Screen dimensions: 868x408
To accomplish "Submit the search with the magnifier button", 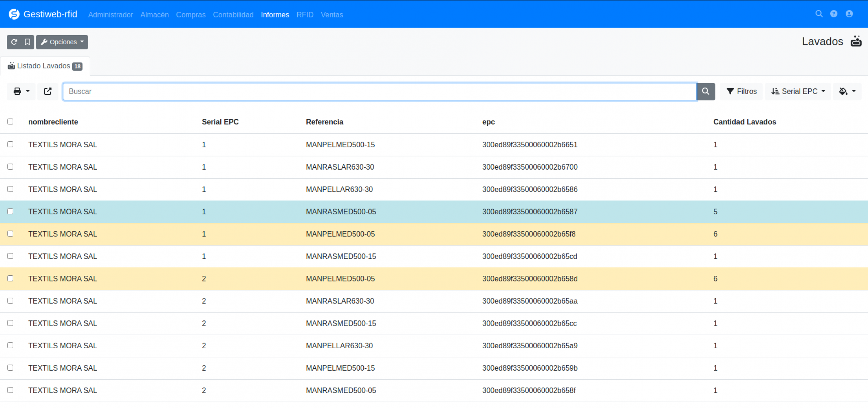I will coord(706,91).
